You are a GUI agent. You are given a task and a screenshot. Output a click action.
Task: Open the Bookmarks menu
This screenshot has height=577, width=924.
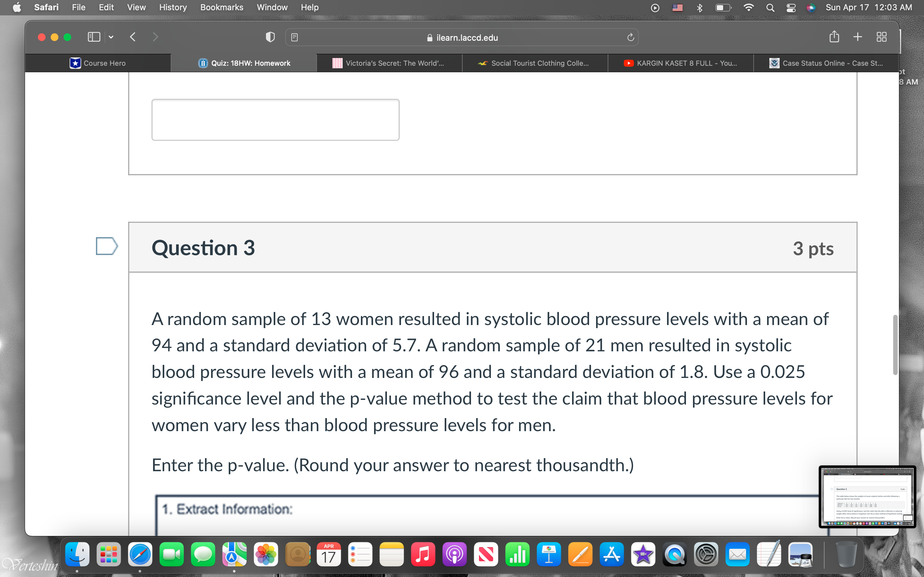point(221,7)
